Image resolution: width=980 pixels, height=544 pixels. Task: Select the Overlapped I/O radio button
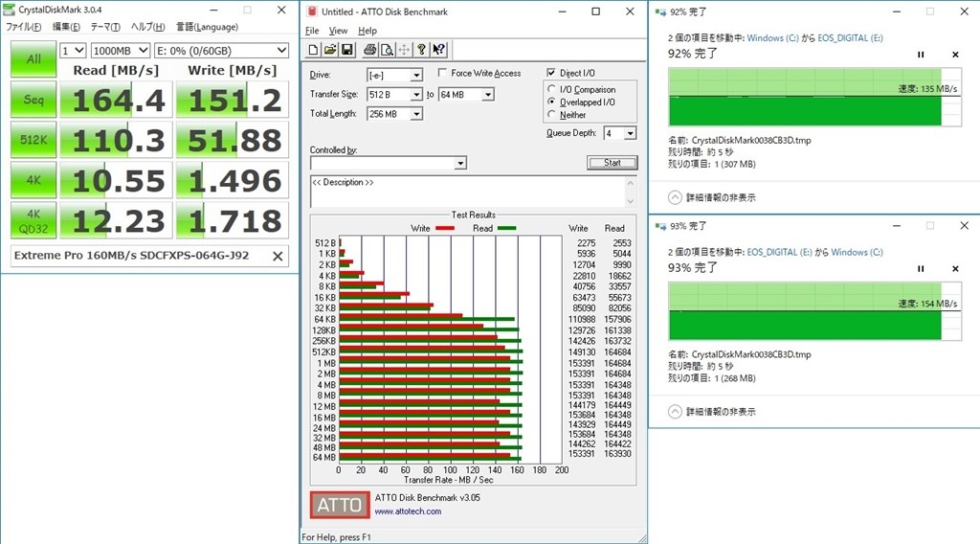pyautogui.click(x=551, y=102)
